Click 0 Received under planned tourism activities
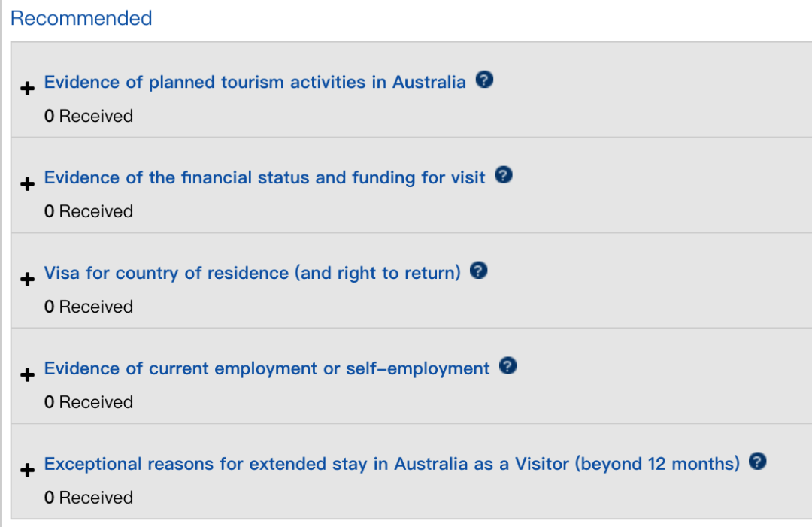This screenshot has width=812, height=527. coord(88,116)
